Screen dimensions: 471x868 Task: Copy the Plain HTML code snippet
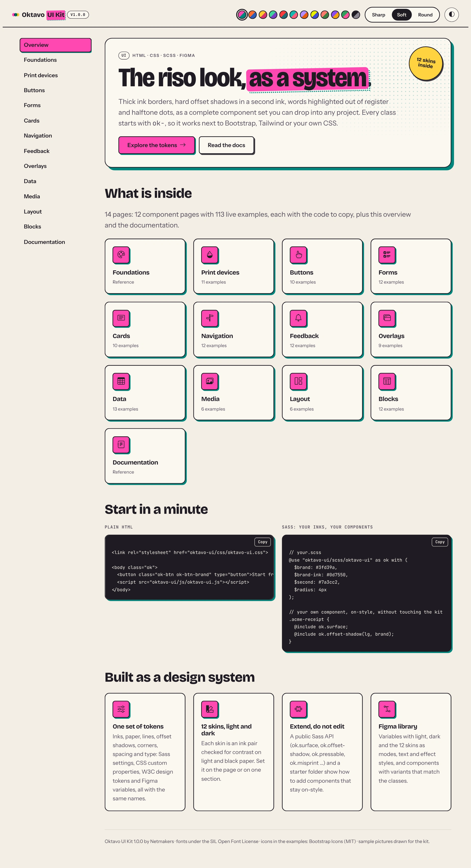click(262, 542)
